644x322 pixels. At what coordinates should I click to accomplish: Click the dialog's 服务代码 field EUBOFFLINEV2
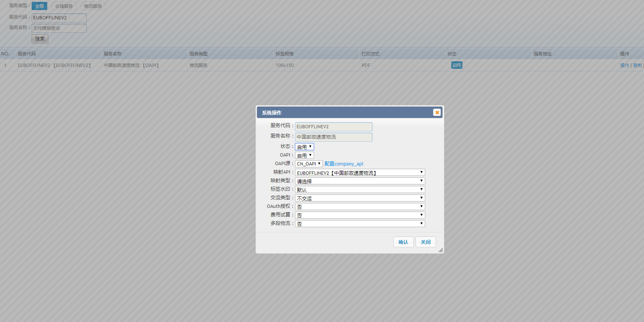334,127
